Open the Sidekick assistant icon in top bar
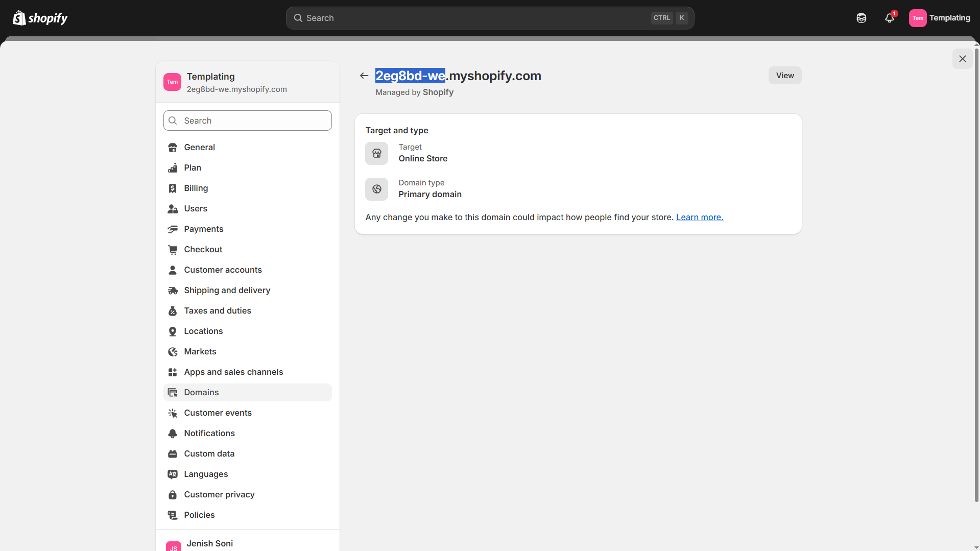This screenshot has height=551, width=980. coord(862,18)
